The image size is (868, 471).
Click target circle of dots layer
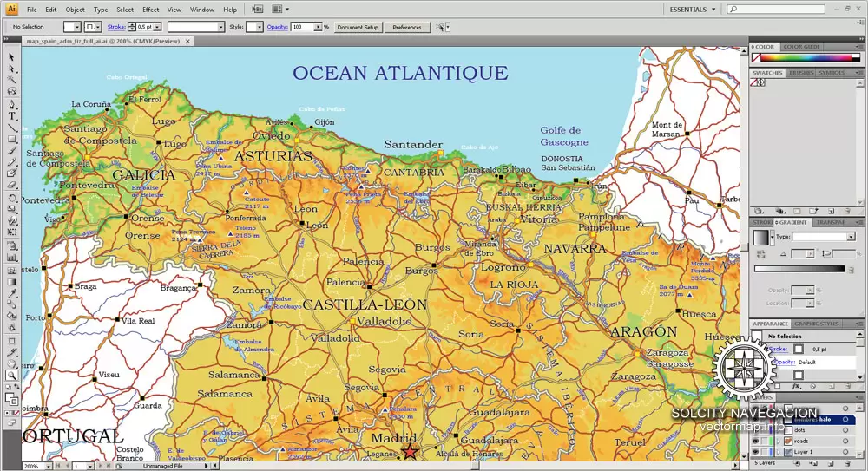(x=845, y=430)
